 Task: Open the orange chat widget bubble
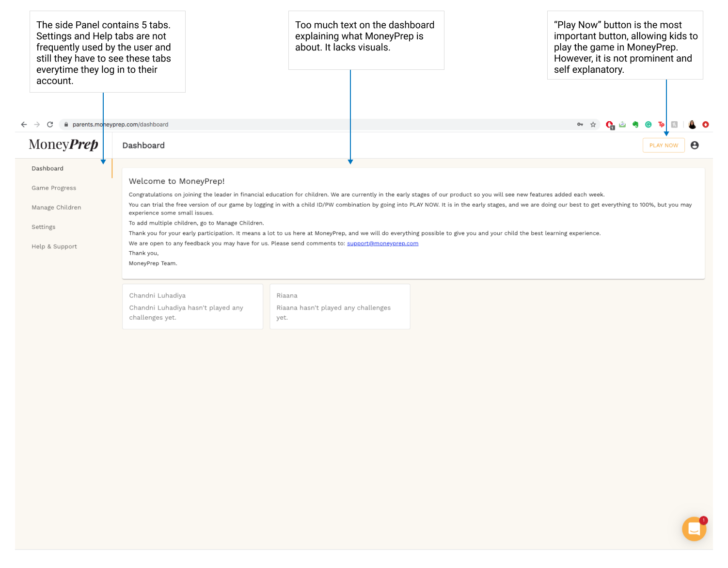tap(694, 529)
